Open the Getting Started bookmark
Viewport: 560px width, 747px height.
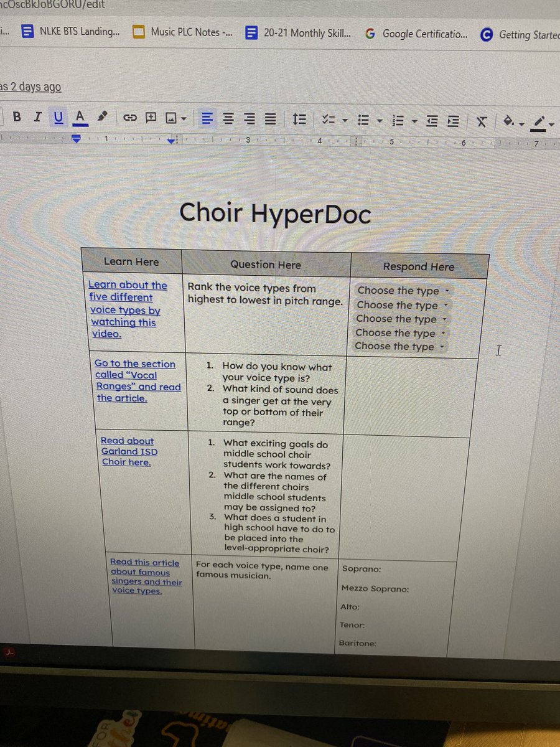click(520, 35)
